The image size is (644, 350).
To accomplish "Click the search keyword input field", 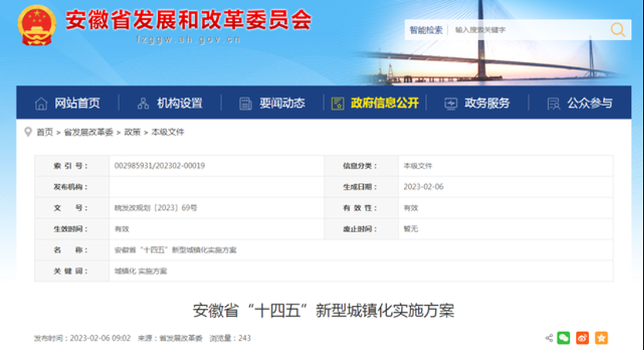I will coord(526,30).
